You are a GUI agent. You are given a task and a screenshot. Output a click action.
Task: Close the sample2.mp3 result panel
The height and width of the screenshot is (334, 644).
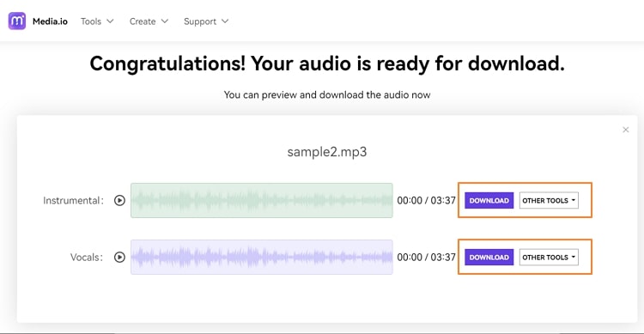[625, 130]
